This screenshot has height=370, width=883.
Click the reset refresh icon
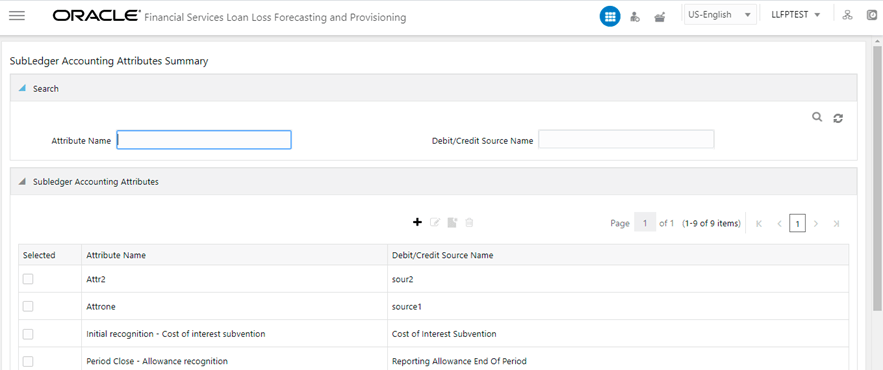(x=838, y=118)
